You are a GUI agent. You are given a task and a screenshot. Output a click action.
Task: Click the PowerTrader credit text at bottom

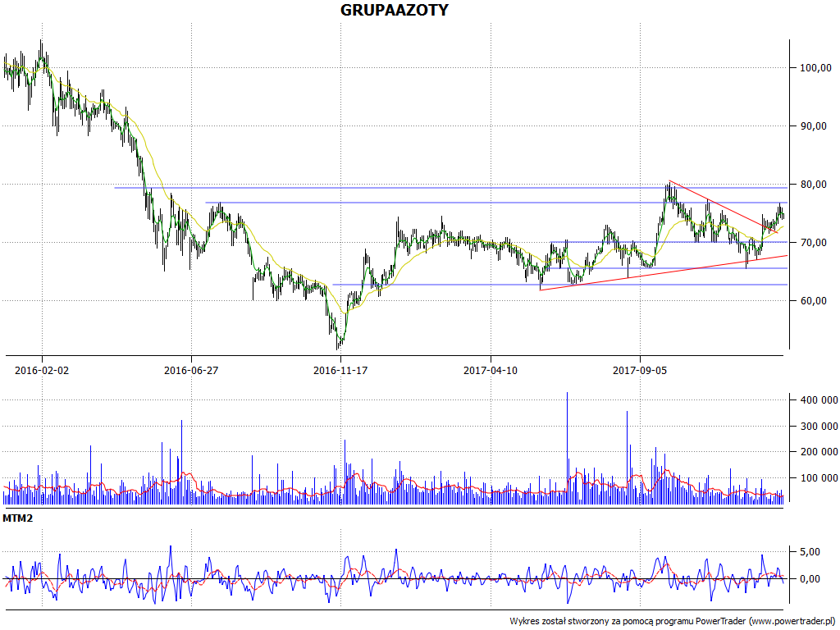(x=674, y=622)
